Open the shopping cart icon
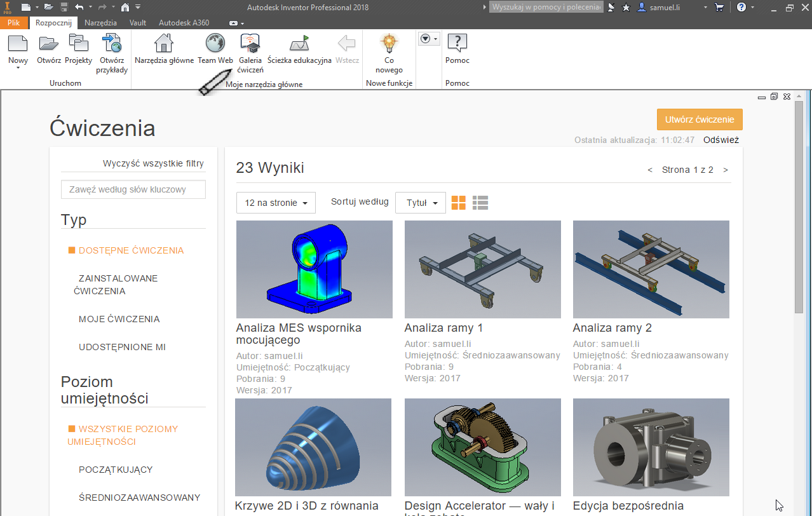The image size is (812, 516). point(719,8)
